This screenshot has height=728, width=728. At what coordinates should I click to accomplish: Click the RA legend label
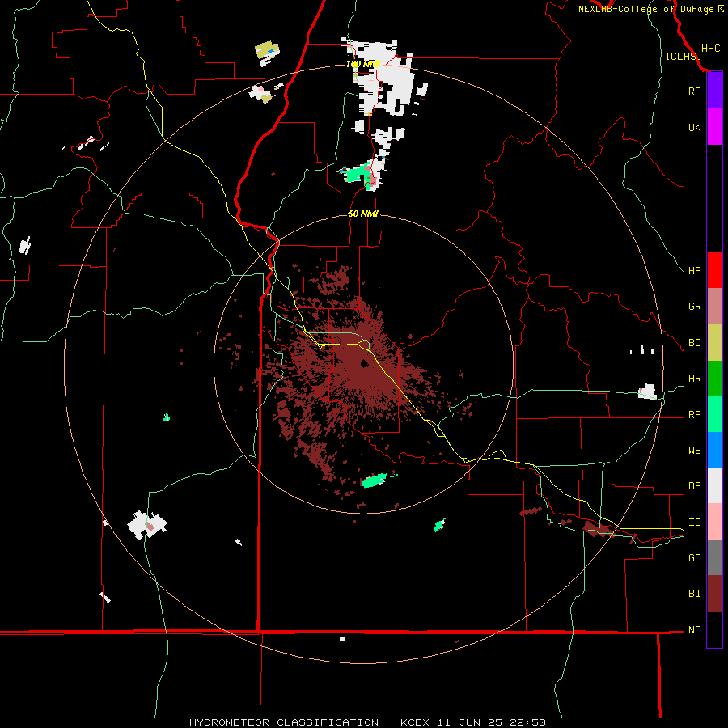tap(694, 414)
